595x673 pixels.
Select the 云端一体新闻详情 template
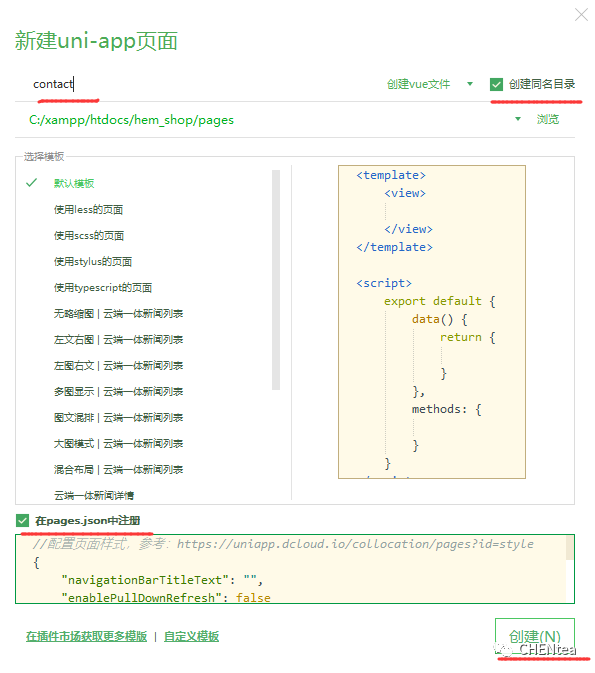[94, 496]
